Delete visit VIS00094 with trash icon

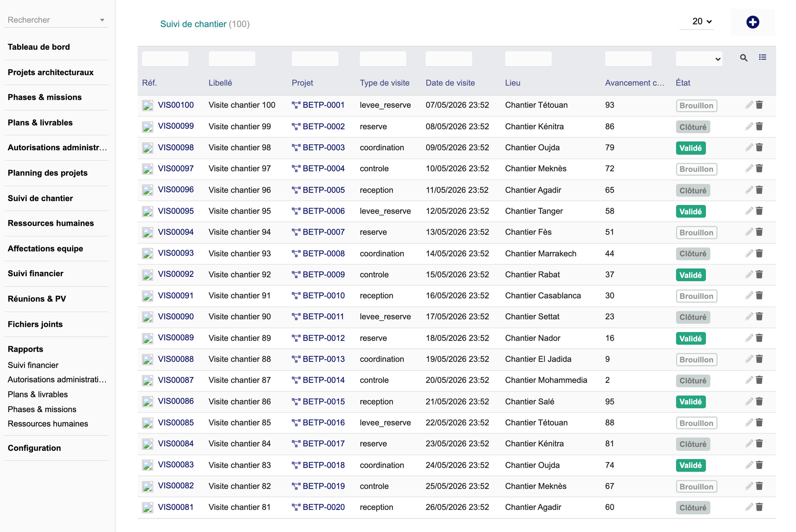pyautogui.click(x=759, y=232)
